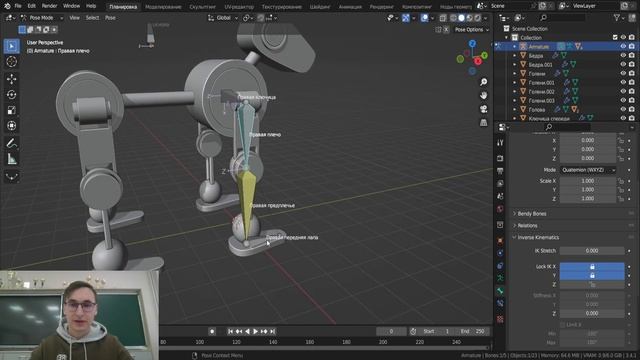
Task: Select the Move tool
Action: (x=11, y=79)
